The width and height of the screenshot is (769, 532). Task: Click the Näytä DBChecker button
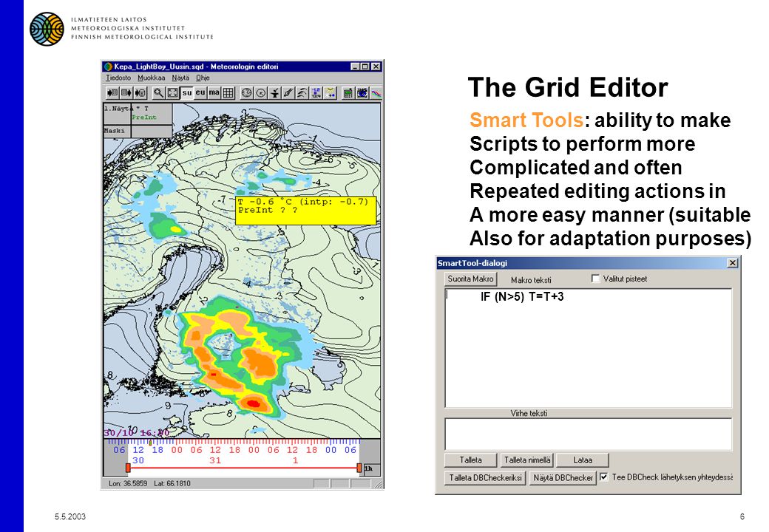pyautogui.click(x=563, y=477)
